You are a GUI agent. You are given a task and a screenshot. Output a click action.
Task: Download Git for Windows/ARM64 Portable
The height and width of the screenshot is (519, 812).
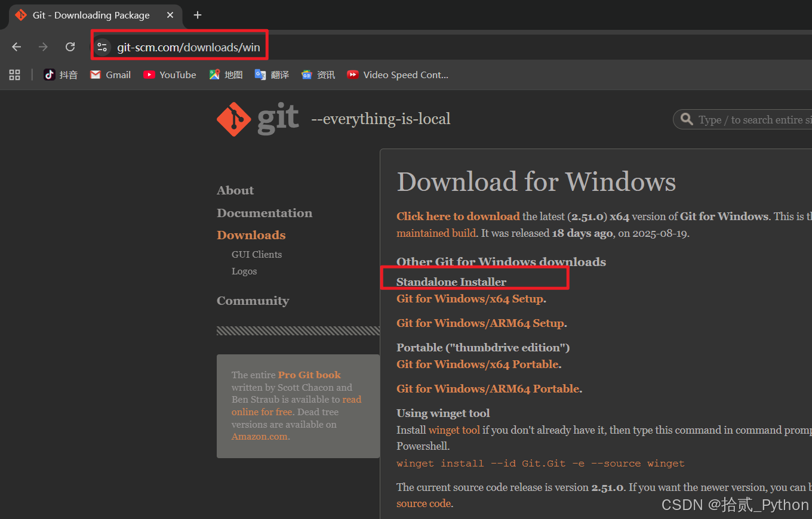(488, 388)
